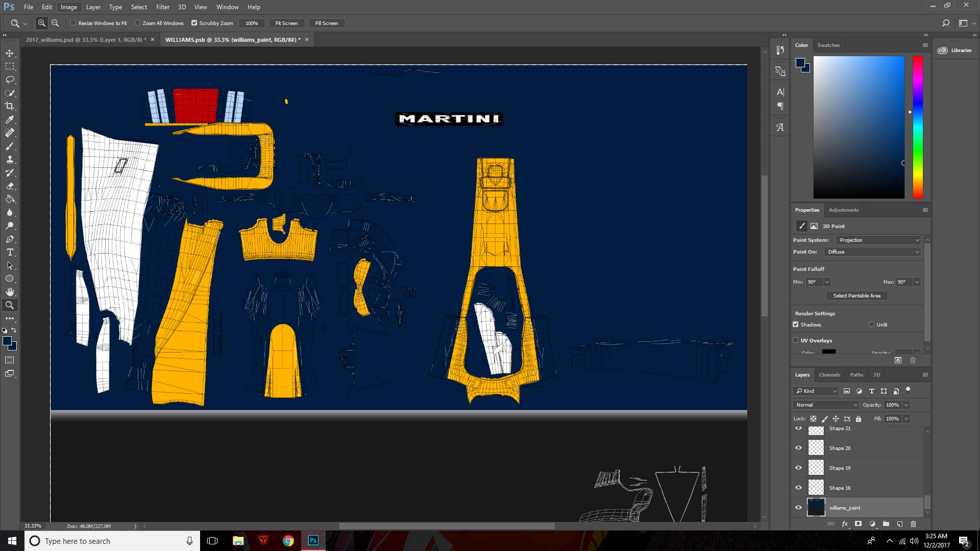Select the Rectangular Marquee tool

click(x=10, y=66)
